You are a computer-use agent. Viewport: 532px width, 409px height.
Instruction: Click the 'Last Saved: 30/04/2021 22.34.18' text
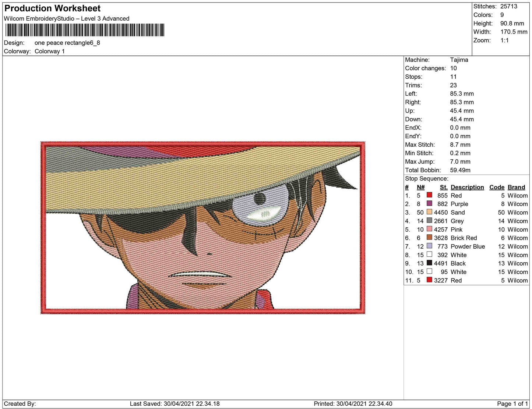point(175,403)
